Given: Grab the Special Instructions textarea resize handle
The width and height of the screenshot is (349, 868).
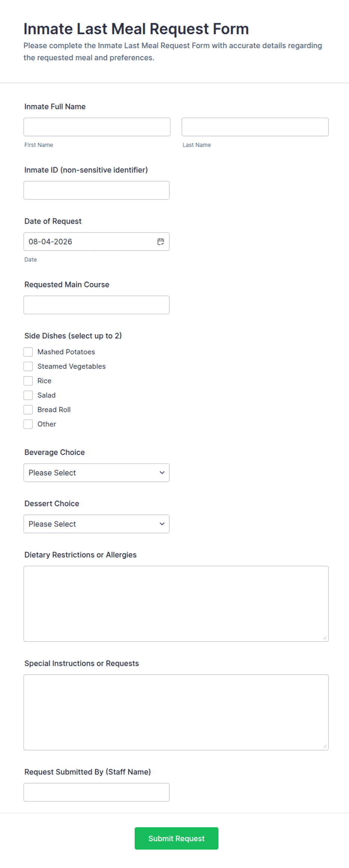Looking at the screenshot, I should (x=325, y=746).
